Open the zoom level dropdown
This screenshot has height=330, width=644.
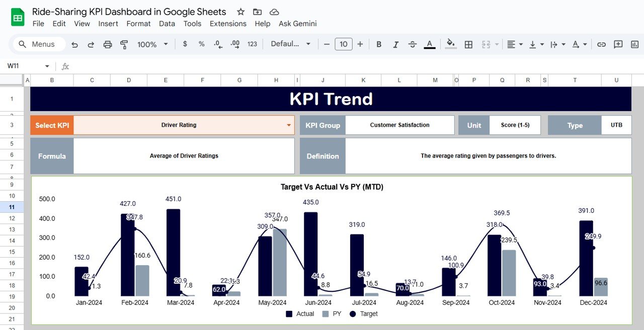pyautogui.click(x=152, y=44)
